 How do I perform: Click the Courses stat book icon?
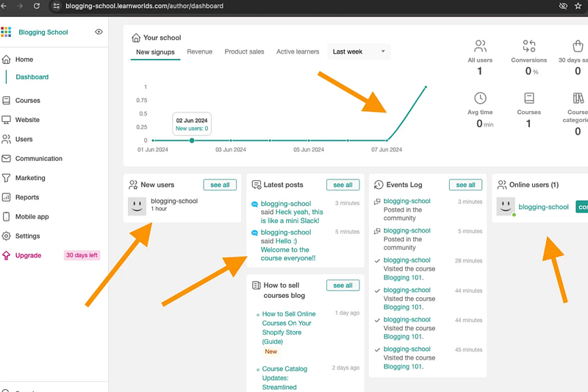click(528, 99)
